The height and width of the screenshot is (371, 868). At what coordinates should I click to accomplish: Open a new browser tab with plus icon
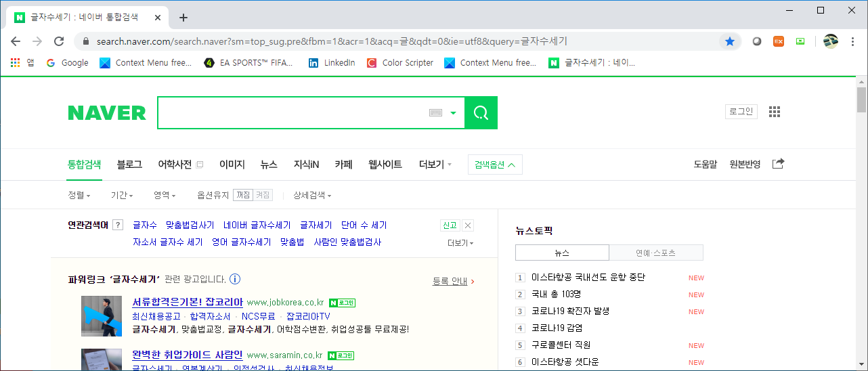[183, 18]
